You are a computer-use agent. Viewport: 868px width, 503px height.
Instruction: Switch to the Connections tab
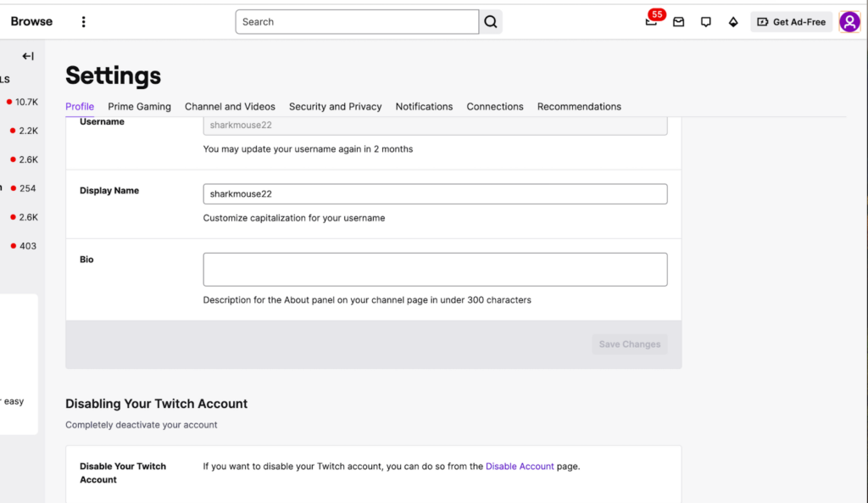click(x=495, y=106)
